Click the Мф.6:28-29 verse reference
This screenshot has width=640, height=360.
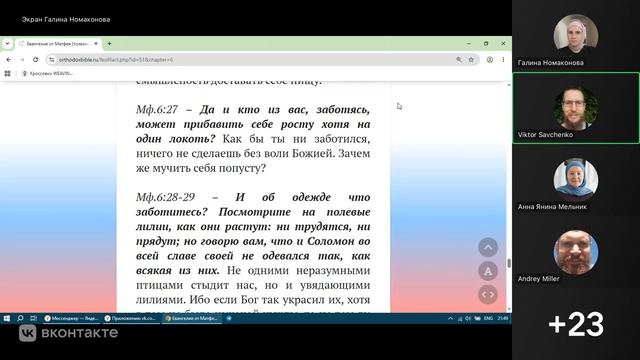pos(165,197)
